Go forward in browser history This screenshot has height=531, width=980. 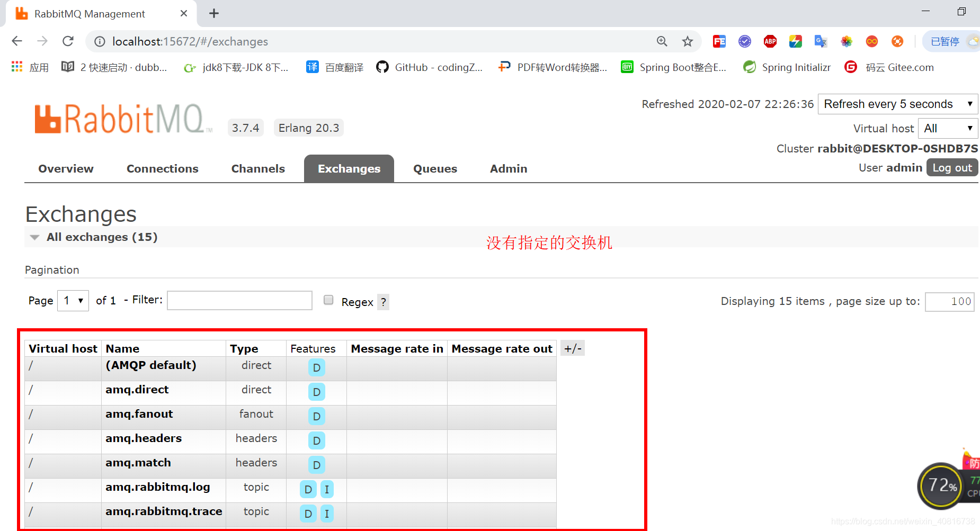coord(42,41)
